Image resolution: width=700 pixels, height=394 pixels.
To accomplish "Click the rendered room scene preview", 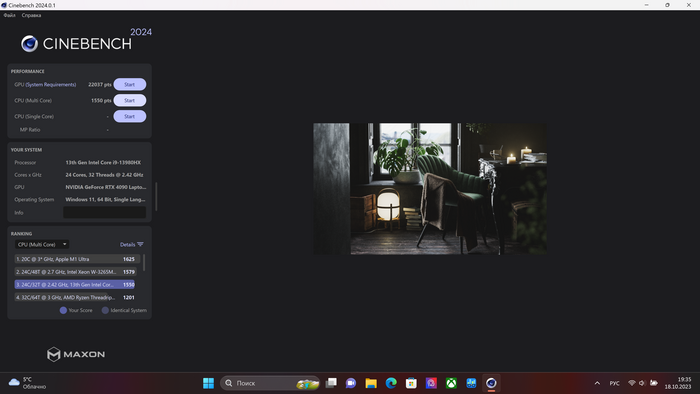I will point(430,189).
